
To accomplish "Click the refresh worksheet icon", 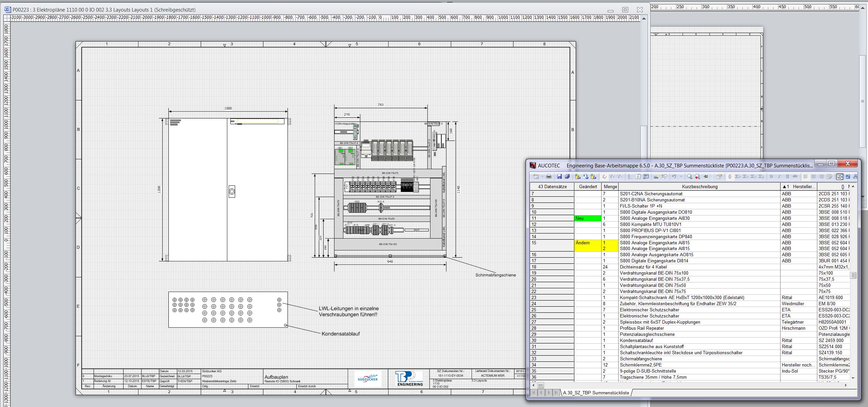I will click(x=638, y=177).
